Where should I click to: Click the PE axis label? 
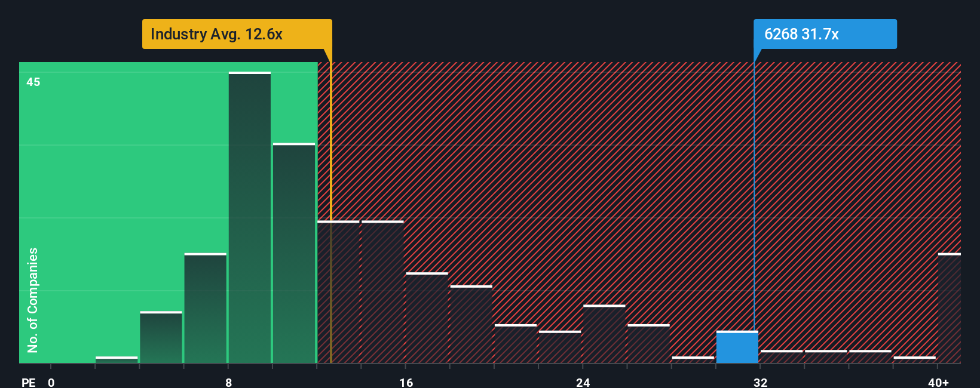click(x=28, y=382)
